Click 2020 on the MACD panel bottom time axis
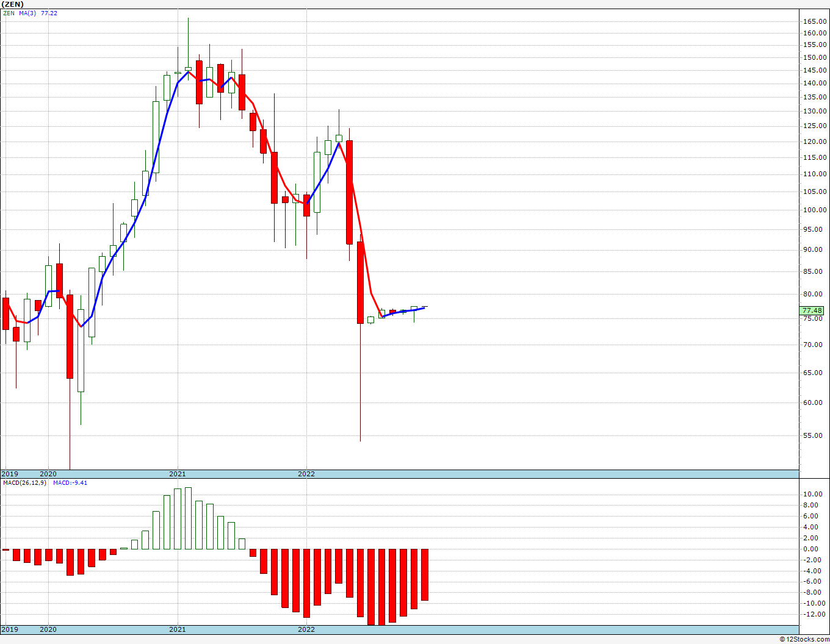830x644 pixels. pyautogui.click(x=48, y=629)
